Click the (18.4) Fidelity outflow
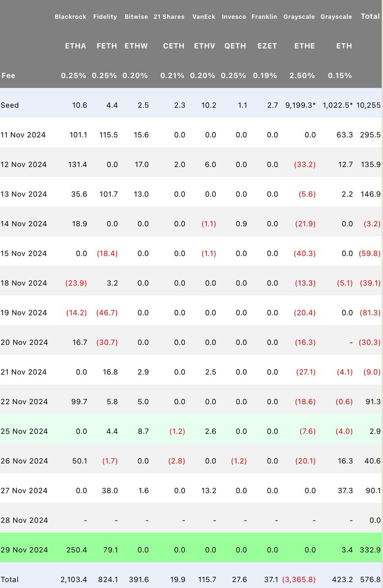Viewport: 383px width, 588px height. 107,253
